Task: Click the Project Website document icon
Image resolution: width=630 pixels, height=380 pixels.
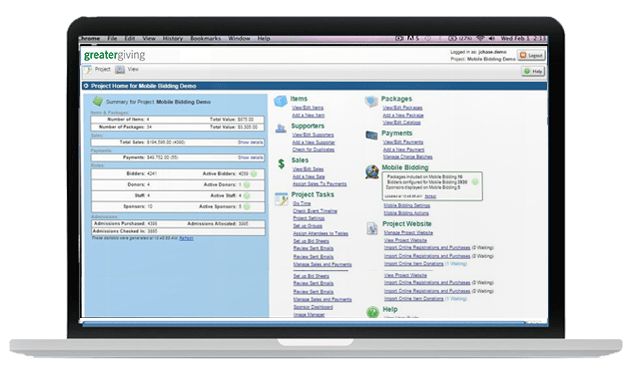Action: point(372,228)
